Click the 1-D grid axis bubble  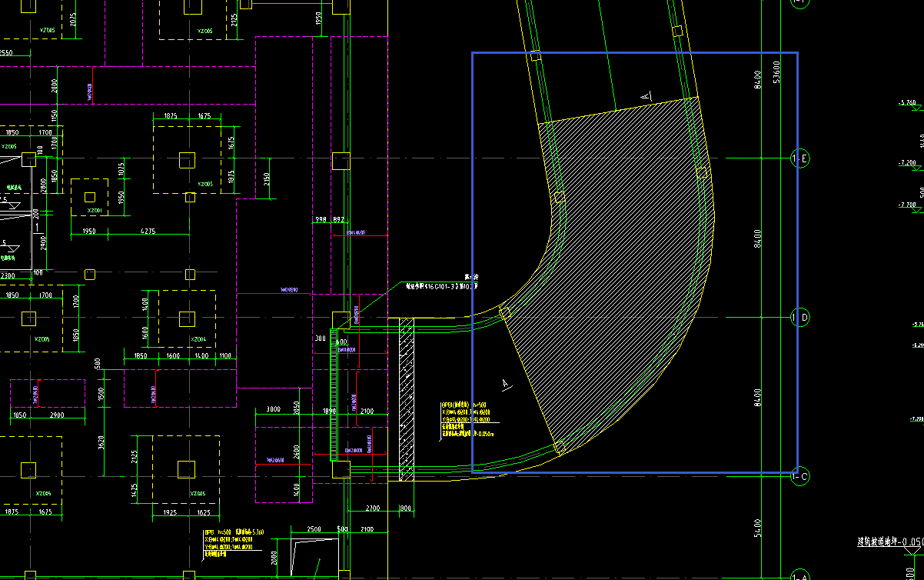pyautogui.click(x=799, y=317)
